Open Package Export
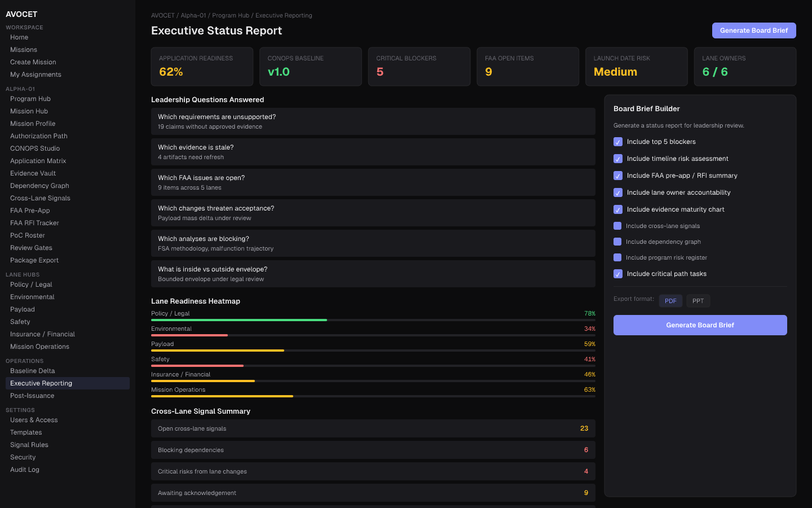 (68, 260)
